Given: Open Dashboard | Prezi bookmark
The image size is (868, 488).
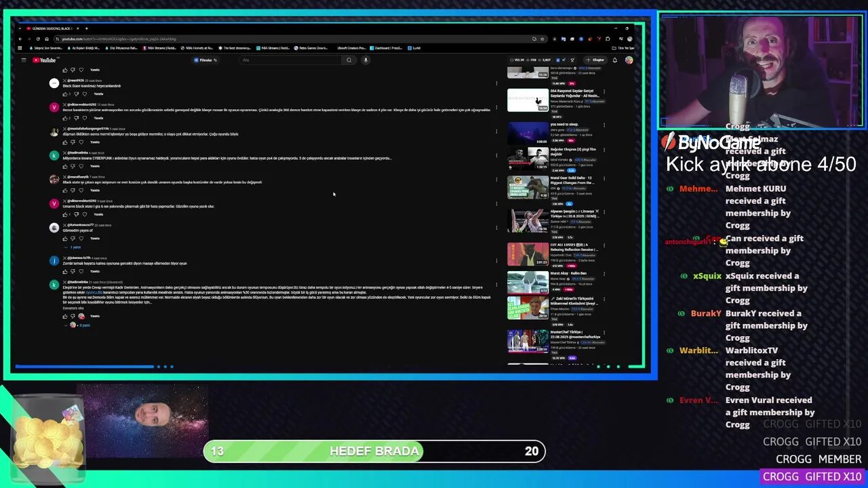Looking at the screenshot, I should [387, 48].
